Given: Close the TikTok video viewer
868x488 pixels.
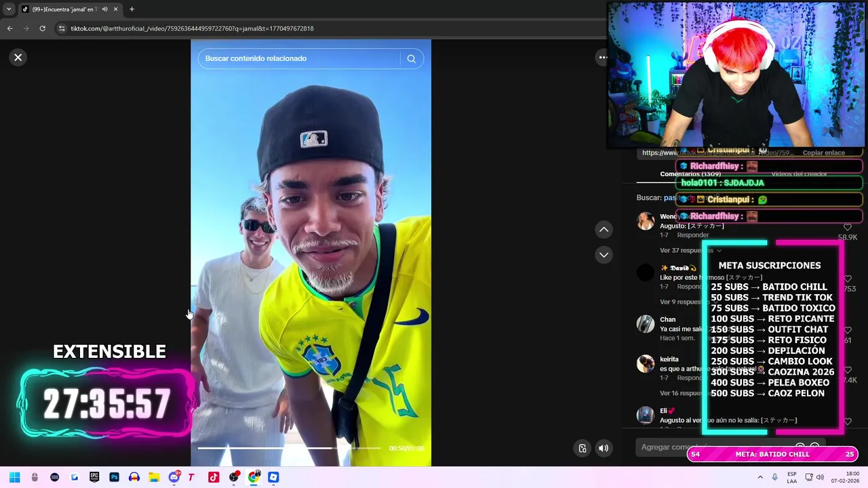Looking at the screenshot, I should click(x=18, y=58).
